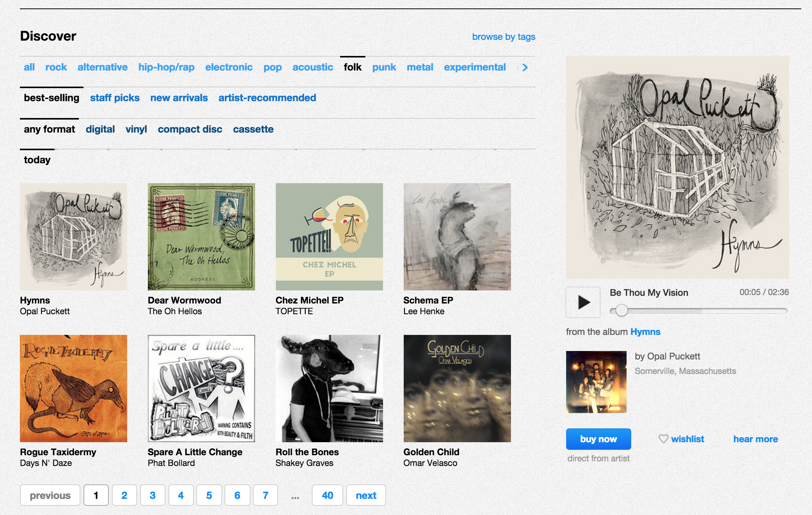Click the next page button

point(366,495)
